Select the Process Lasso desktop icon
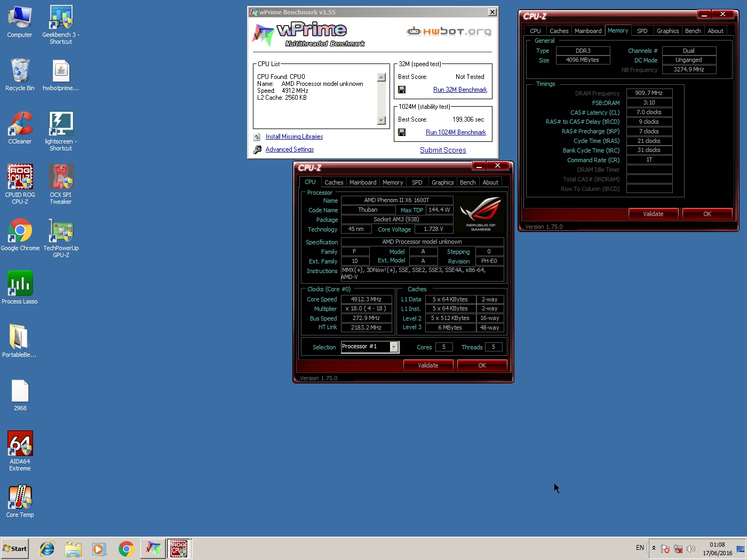 20,289
